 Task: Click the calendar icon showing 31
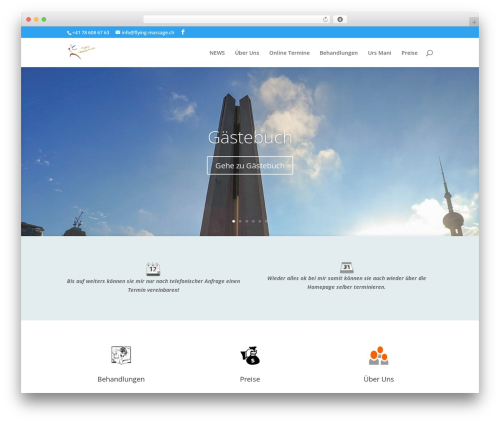(347, 267)
